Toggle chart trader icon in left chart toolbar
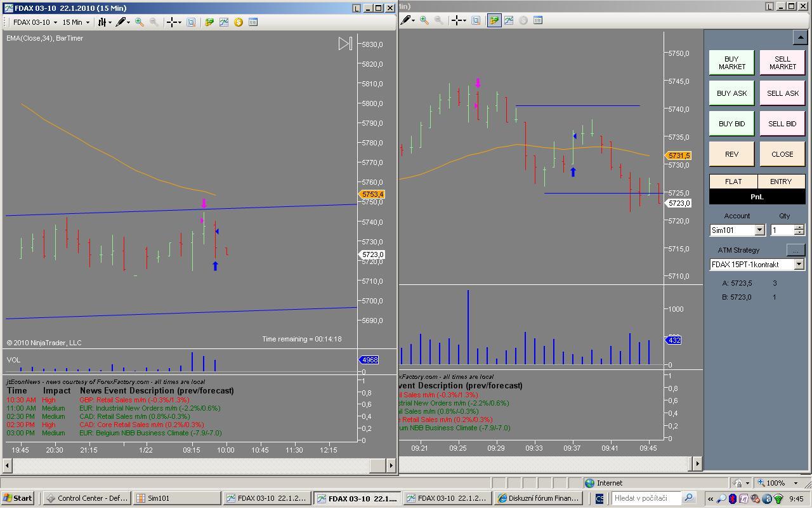This screenshot has height=509, width=812. (209, 22)
